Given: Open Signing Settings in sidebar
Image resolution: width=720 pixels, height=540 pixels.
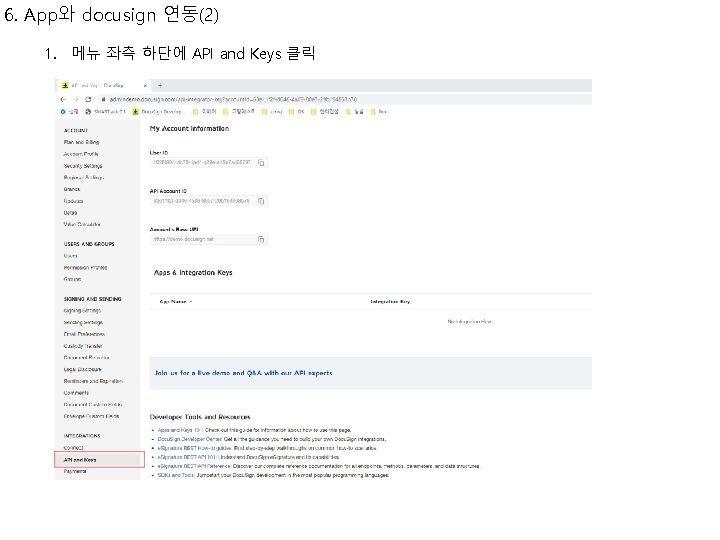Looking at the screenshot, I should tap(82, 311).
